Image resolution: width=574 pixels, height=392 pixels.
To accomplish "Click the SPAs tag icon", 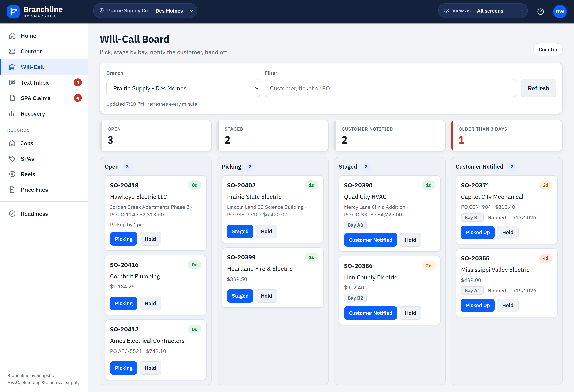I will (x=12, y=159).
